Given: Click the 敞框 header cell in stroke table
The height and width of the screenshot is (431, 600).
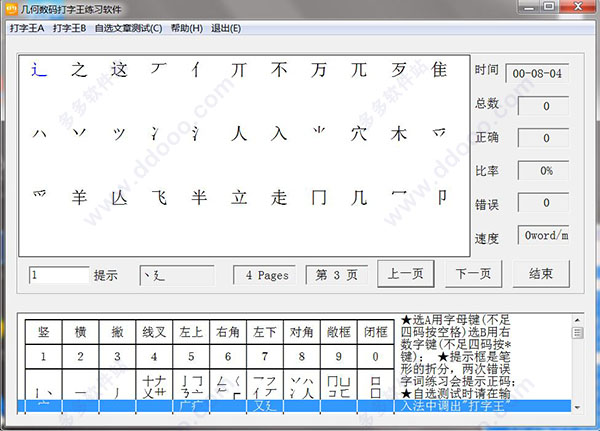Looking at the screenshot, I should click(x=339, y=332).
